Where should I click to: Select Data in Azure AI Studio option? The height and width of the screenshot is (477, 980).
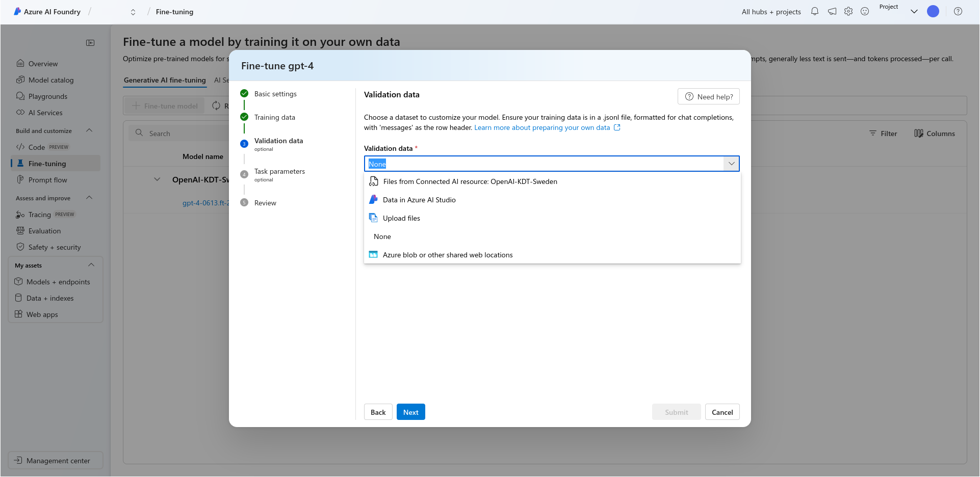[552, 200]
